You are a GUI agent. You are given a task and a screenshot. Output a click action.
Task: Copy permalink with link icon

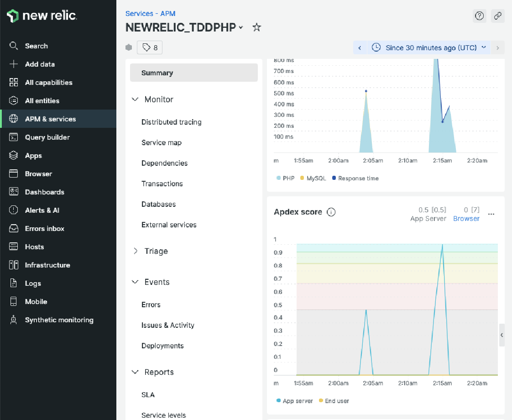(x=498, y=16)
